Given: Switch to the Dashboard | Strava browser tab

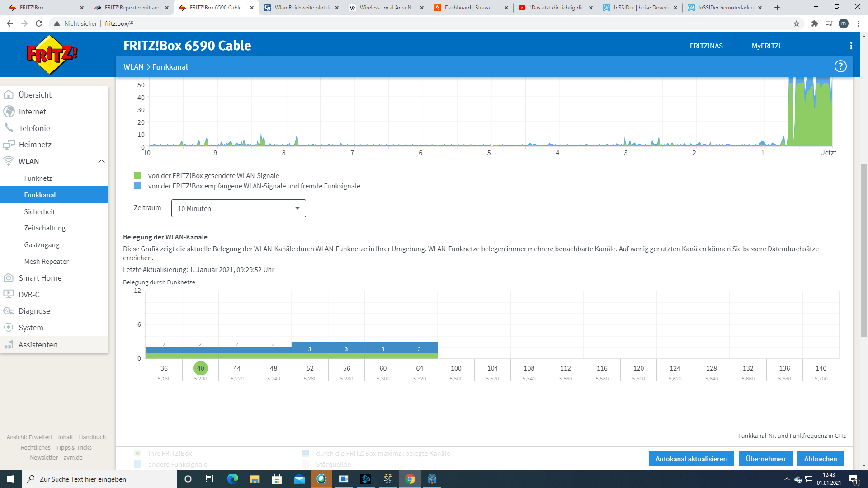Looking at the screenshot, I should click(467, 8).
